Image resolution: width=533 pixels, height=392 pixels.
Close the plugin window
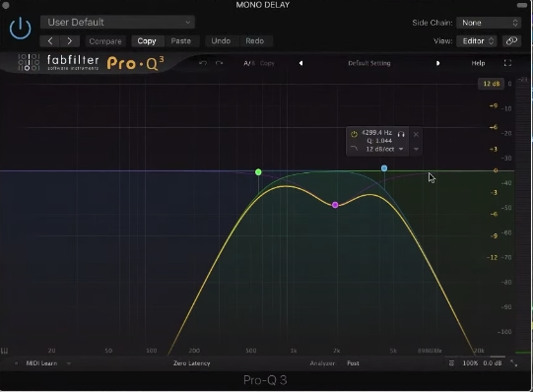[x=6, y=5]
